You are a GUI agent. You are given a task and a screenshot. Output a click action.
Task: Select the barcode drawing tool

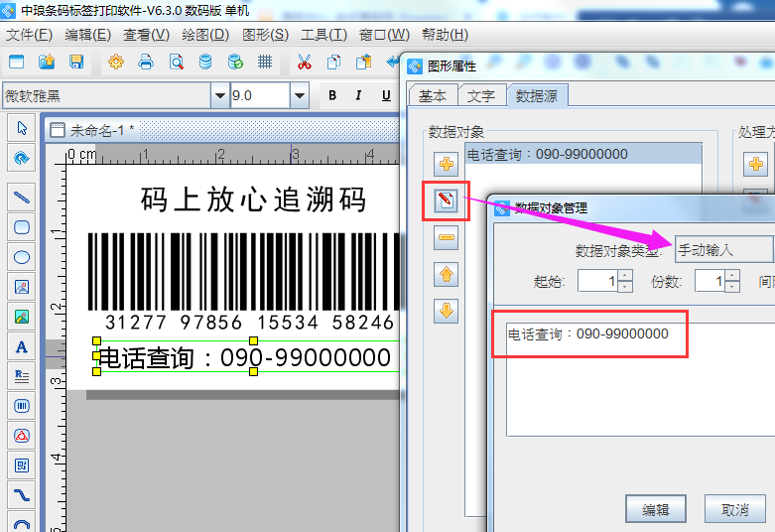click(x=21, y=406)
